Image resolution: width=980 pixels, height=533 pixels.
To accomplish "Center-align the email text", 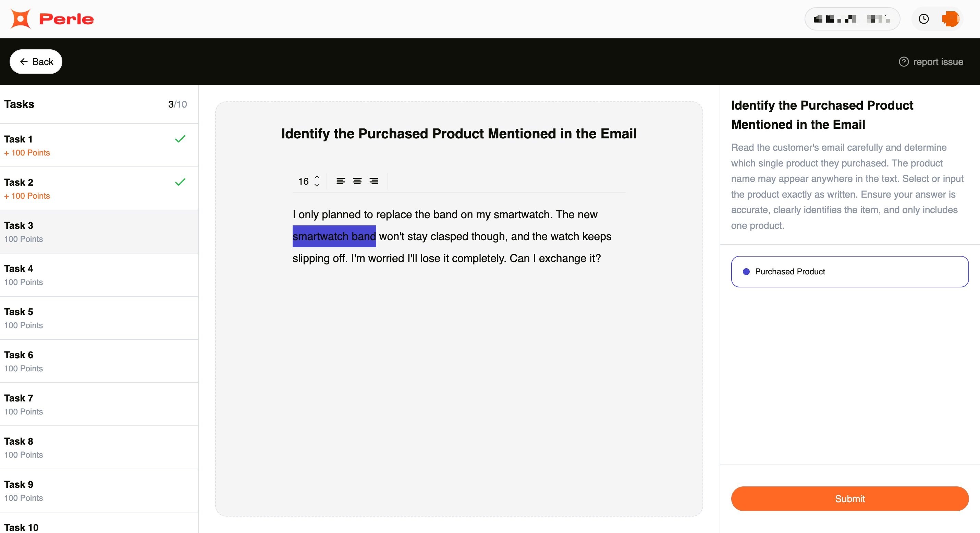I will (357, 181).
